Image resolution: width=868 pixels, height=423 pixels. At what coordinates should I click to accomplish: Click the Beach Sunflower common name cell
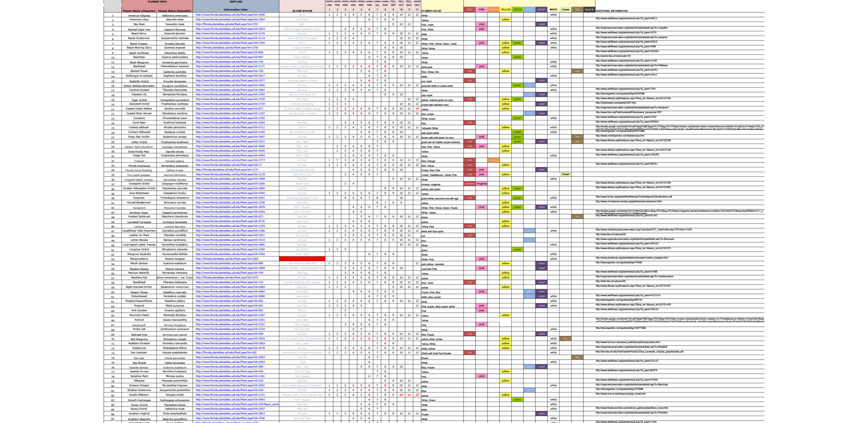[139, 52]
